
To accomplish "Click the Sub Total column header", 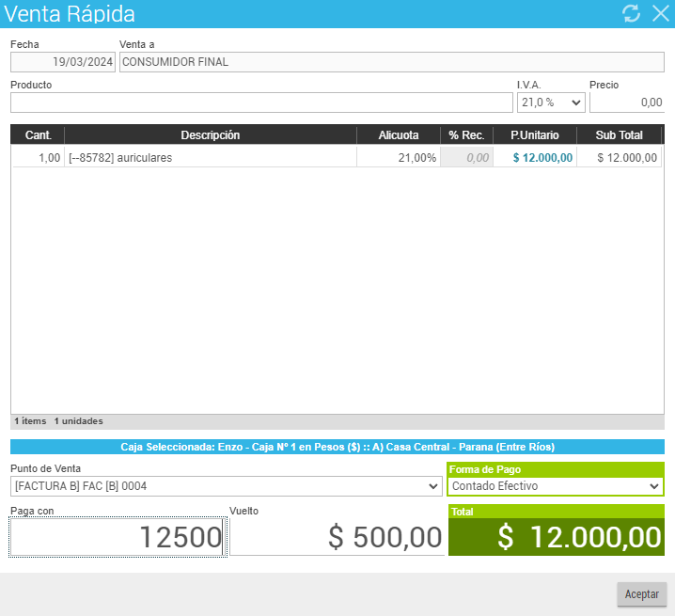I will 619,135.
